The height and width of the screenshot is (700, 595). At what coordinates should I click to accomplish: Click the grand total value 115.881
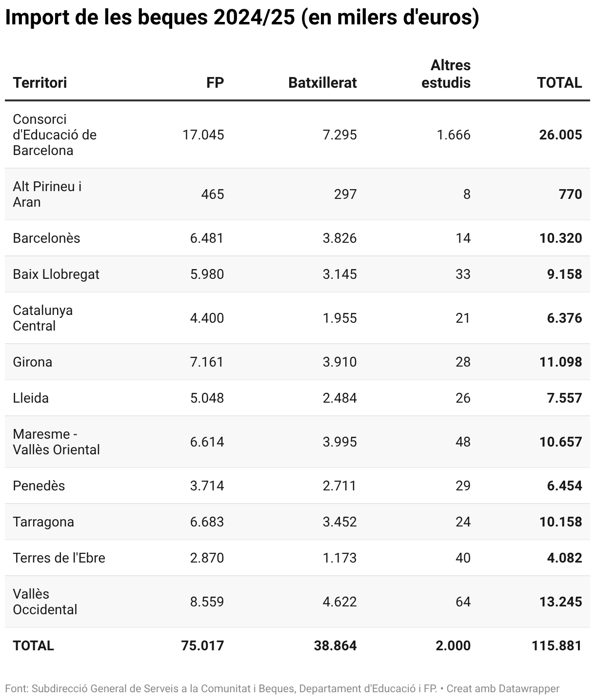coord(556,646)
